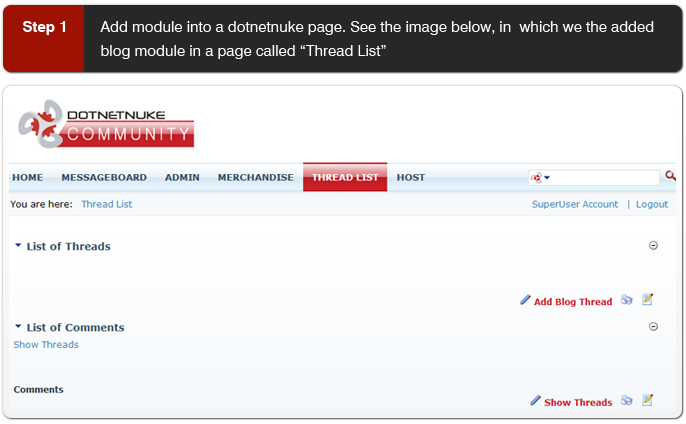
Task: Open the MERCHANDISE menu item
Action: click(x=256, y=177)
